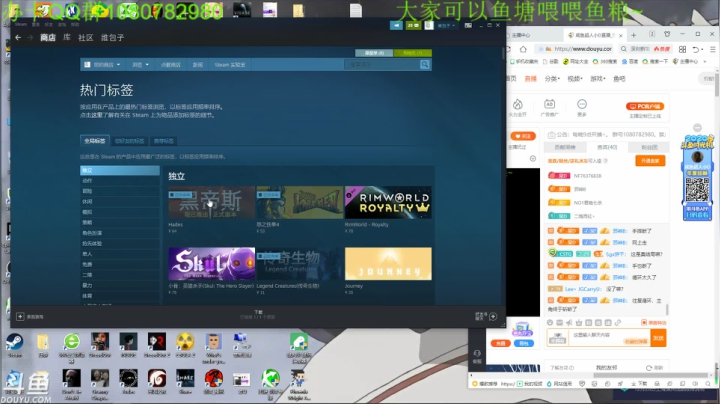Open the Journey game thumbnail
Screen dimensions: 720x404
click(388, 264)
